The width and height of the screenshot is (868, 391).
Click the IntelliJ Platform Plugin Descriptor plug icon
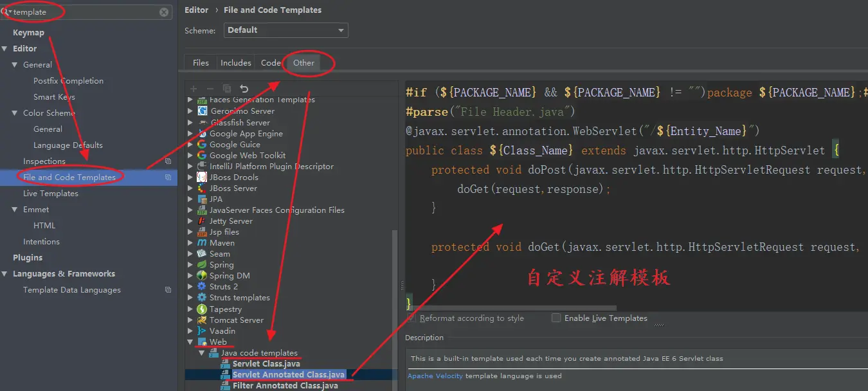(x=202, y=166)
